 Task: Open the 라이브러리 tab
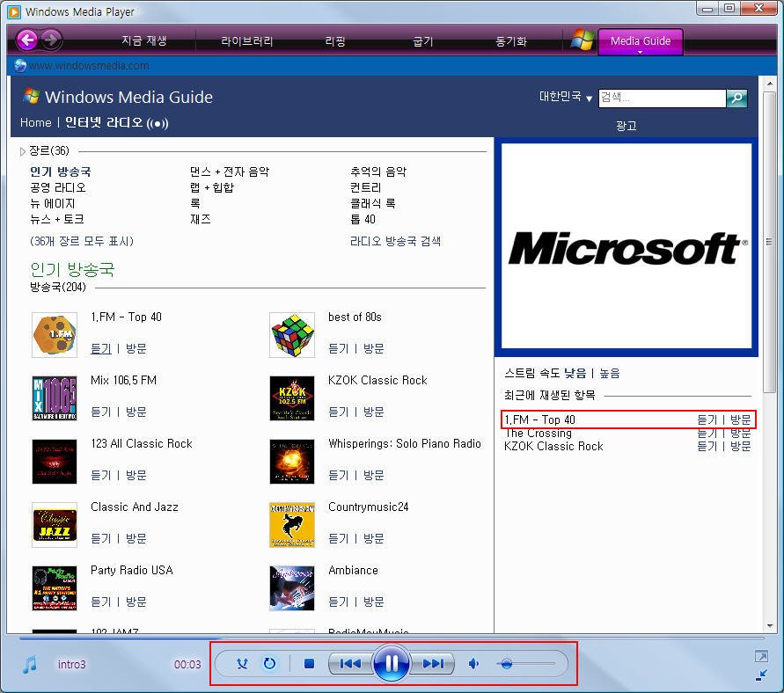(247, 41)
